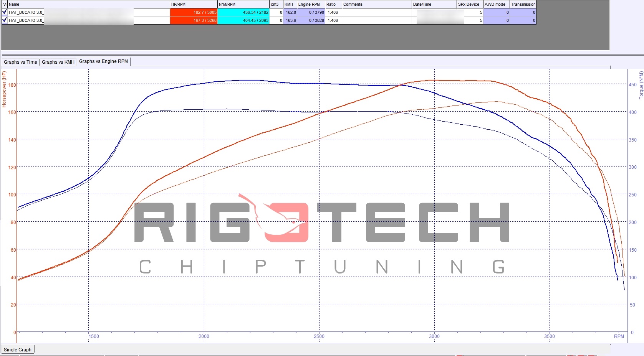The width and height of the screenshot is (644, 356).
Task: Select the Graphs vs Engine RPM tab
Action: pos(103,61)
